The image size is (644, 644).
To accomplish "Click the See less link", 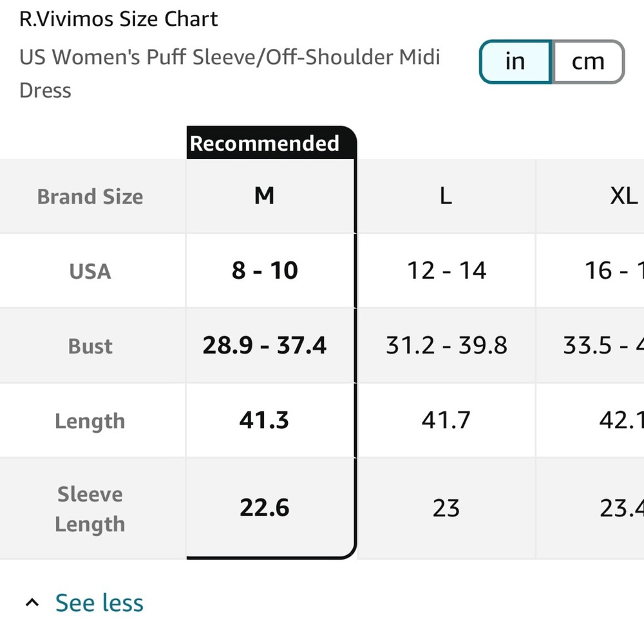I will 99,603.
